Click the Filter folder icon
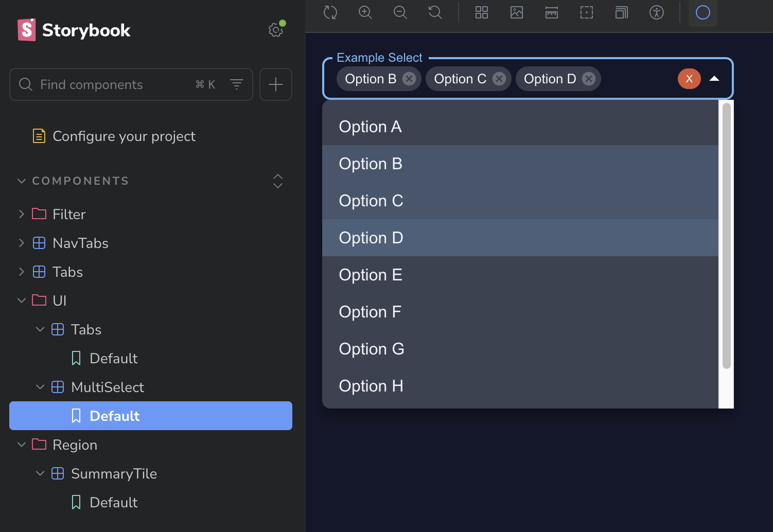 click(39, 214)
